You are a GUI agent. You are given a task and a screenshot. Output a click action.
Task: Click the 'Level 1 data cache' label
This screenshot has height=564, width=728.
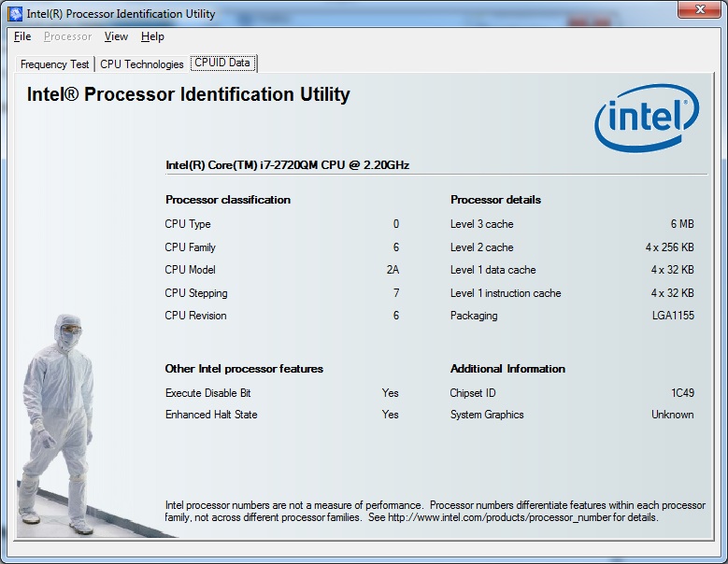492,270
